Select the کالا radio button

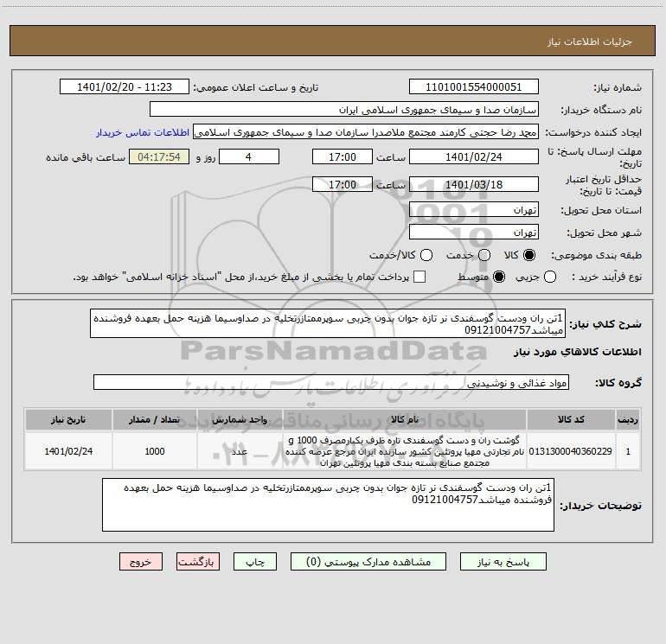pyautogui.click(x=529, y=255)
